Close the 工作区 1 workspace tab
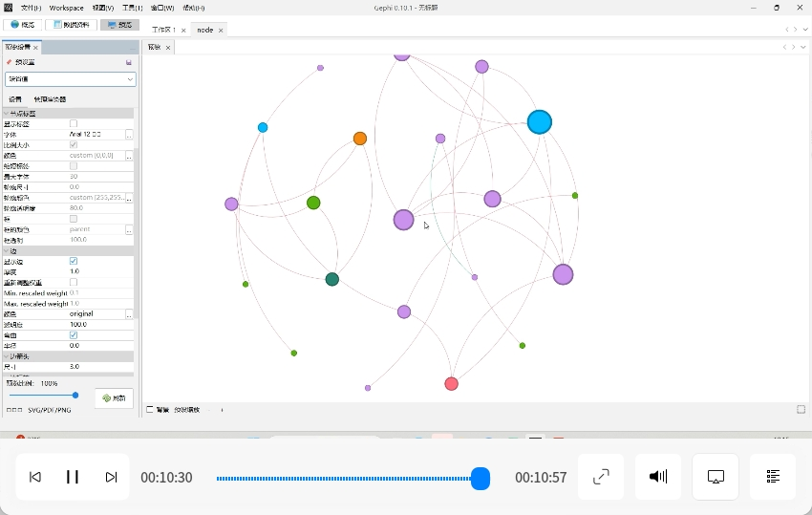This screenshot has width=812, height=515. click(x=183, y=30)
